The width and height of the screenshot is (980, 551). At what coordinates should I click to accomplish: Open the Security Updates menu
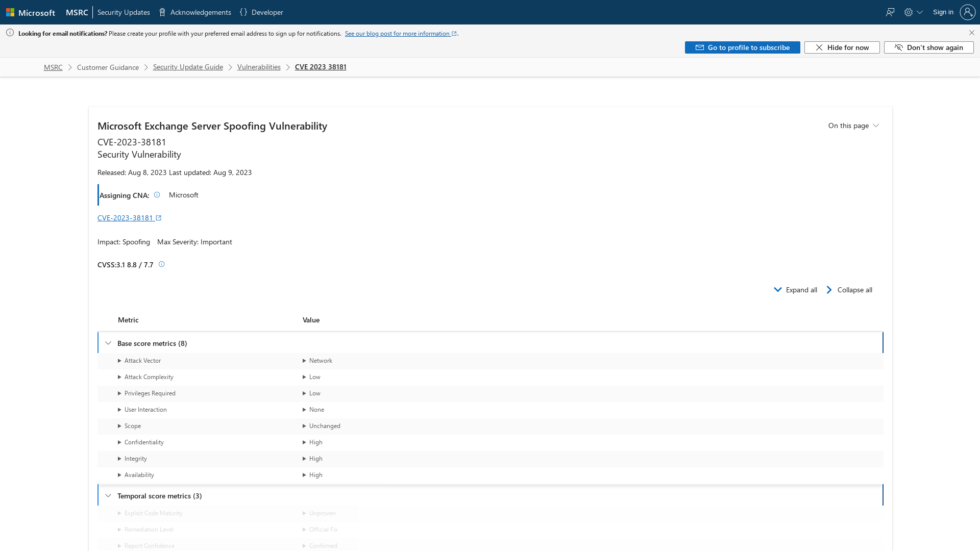click(124, 12)
